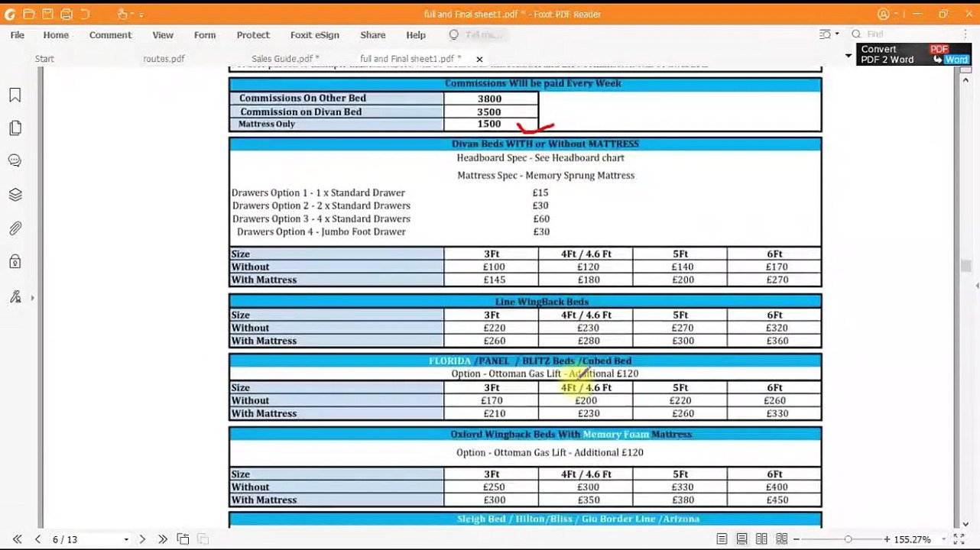Open the Bookmarks panel icon

(x=15, y=95)
